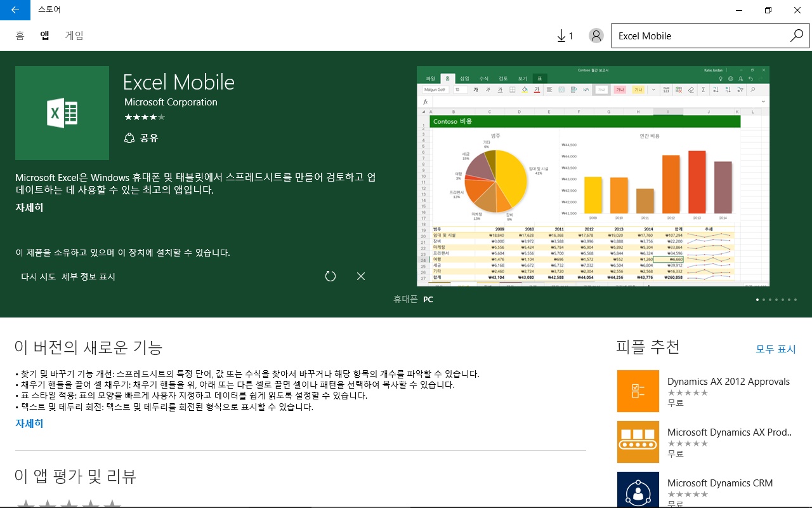Screen dimensions: 812x508
Task: Open the Dynamics AX 2012 Approvals icon
Action: [638, 391]
